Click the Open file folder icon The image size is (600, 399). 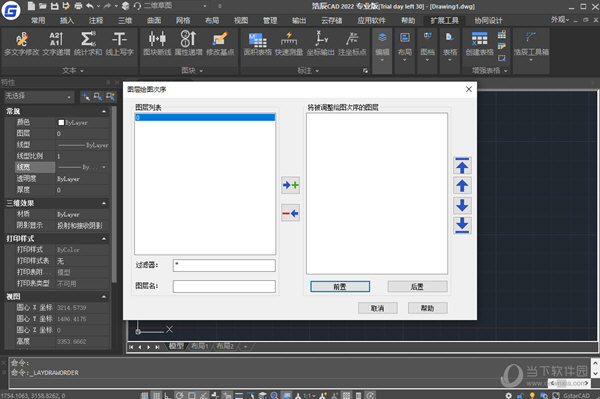pyautogui.click(x=43, y=6)
